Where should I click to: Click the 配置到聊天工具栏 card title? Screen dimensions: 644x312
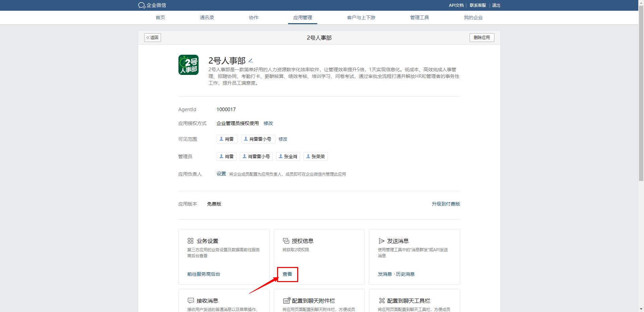409,301
